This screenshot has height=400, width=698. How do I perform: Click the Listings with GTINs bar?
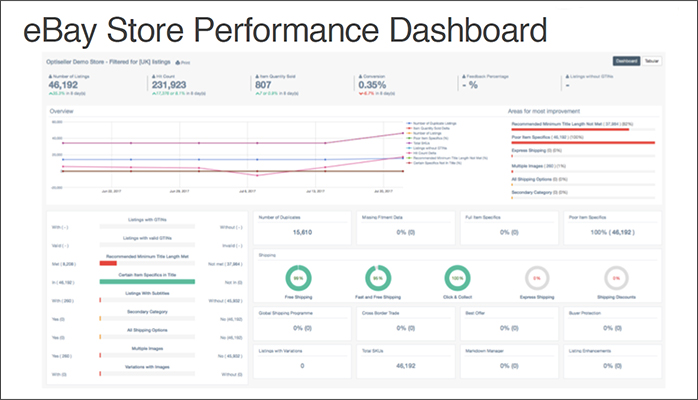[147, 226]
